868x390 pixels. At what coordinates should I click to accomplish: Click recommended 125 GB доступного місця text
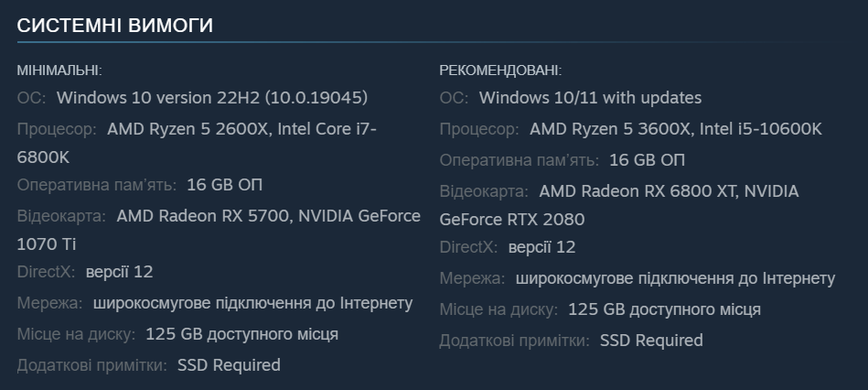[664, 309]
